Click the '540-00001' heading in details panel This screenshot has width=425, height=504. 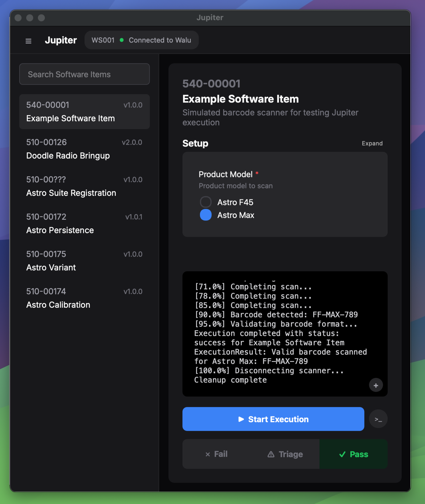click(x=211, y=84)
